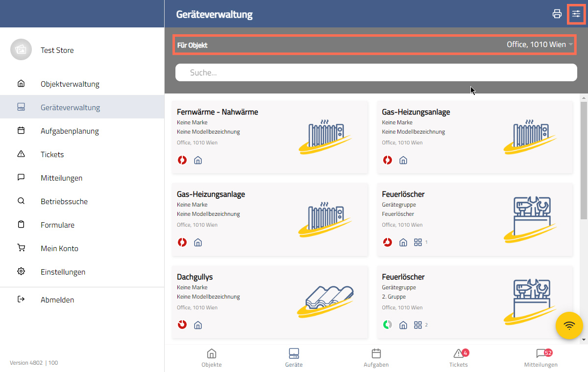Open the filter settings icon
This screenshot has height=372, width=588.
576,14
